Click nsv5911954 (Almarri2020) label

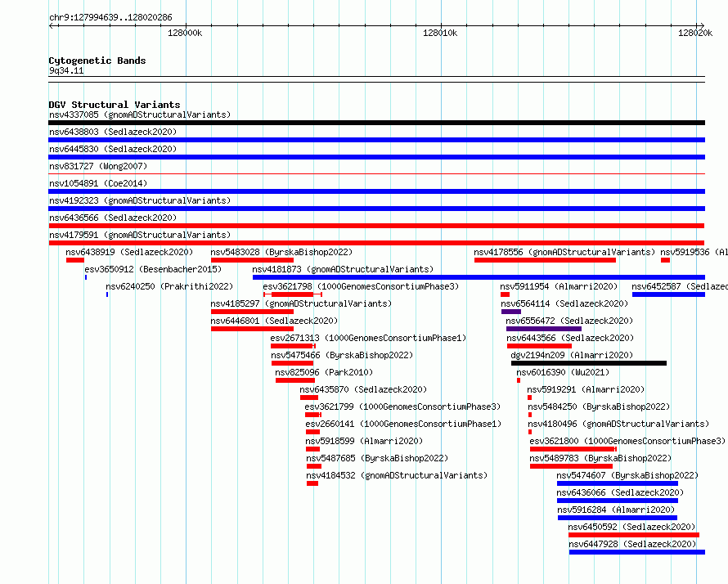(x=559, y=286)
